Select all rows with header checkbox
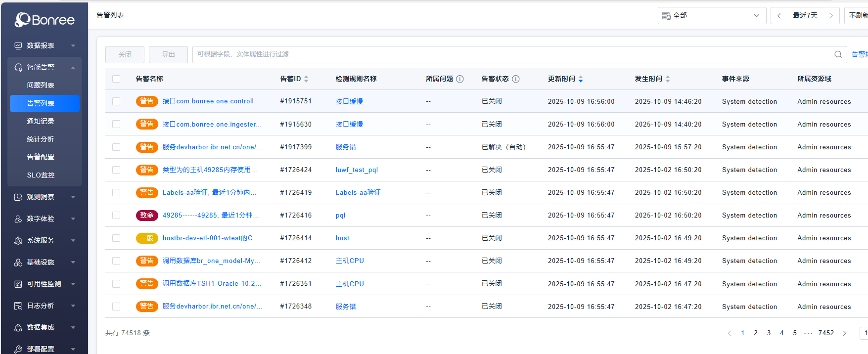This screenshot has height=354, width=868. coord(116,79)
